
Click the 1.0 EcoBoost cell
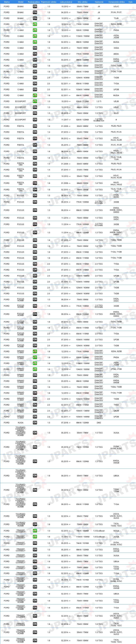(99, 531)
